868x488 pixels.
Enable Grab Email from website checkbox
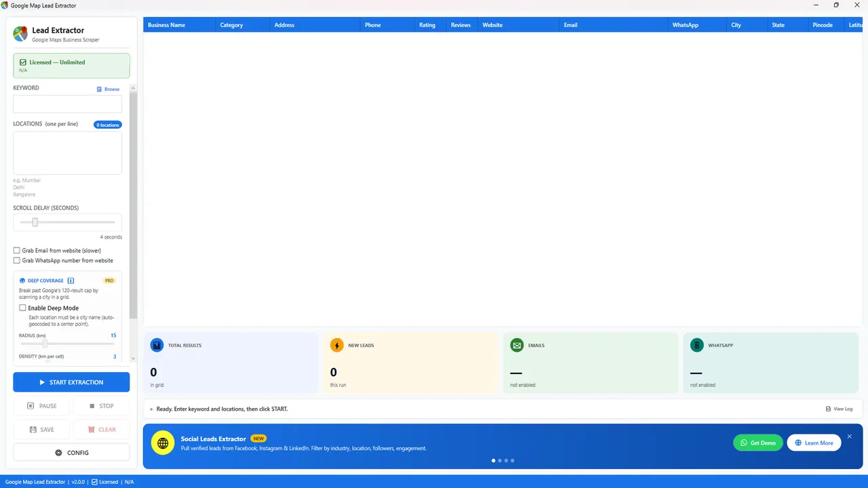(17, 251)
